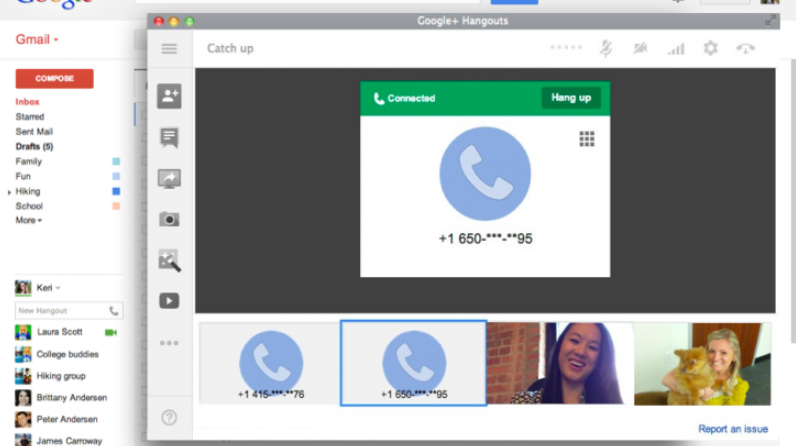Viewport: 796px width, 446px height.
Task: Click the Family label color swatch
Action: (x=116, y=161)
